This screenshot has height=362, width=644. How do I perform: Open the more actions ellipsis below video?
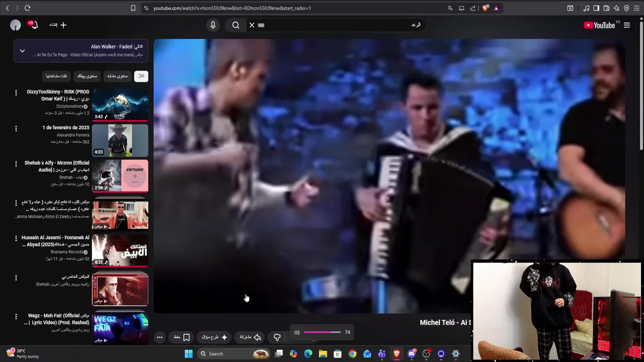click(159, 337)
